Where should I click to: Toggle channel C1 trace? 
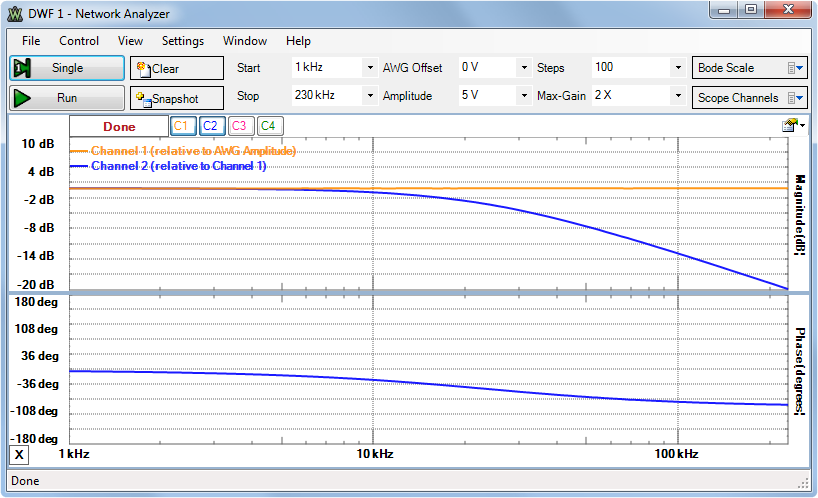point(183,126)
